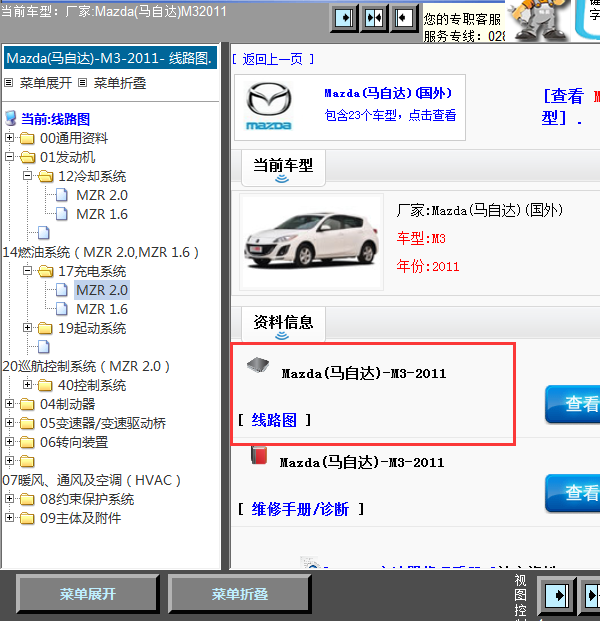Click 包含23个车型,点击查看 link
The width and height of the screenshot is (600, 621).
pyautogui.click(x=390, y=115)
